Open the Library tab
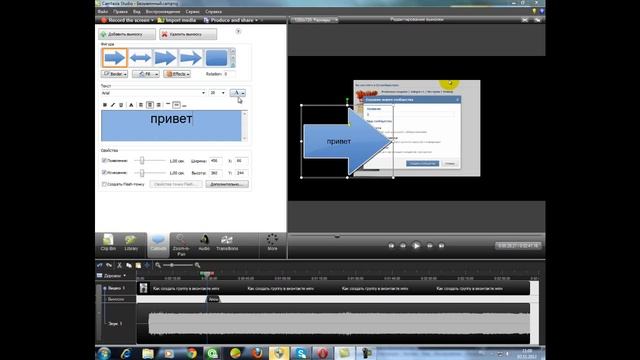640x360 pixels. [131, 243]
